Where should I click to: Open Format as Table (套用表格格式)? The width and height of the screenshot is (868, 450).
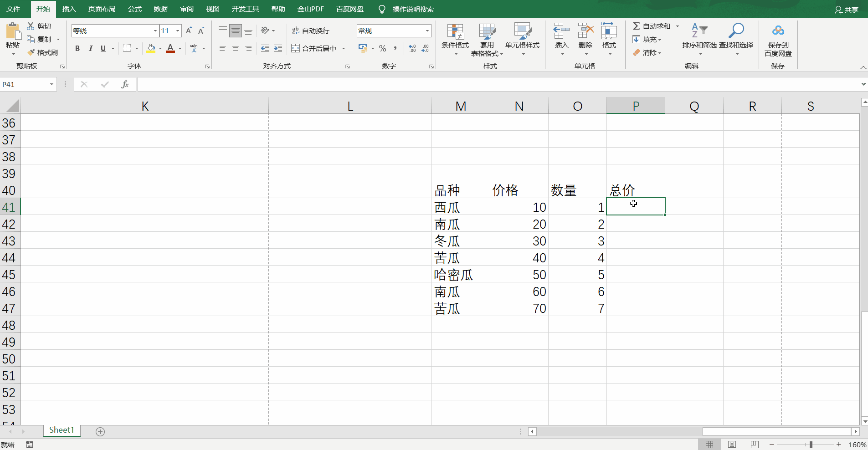point(487,40)
